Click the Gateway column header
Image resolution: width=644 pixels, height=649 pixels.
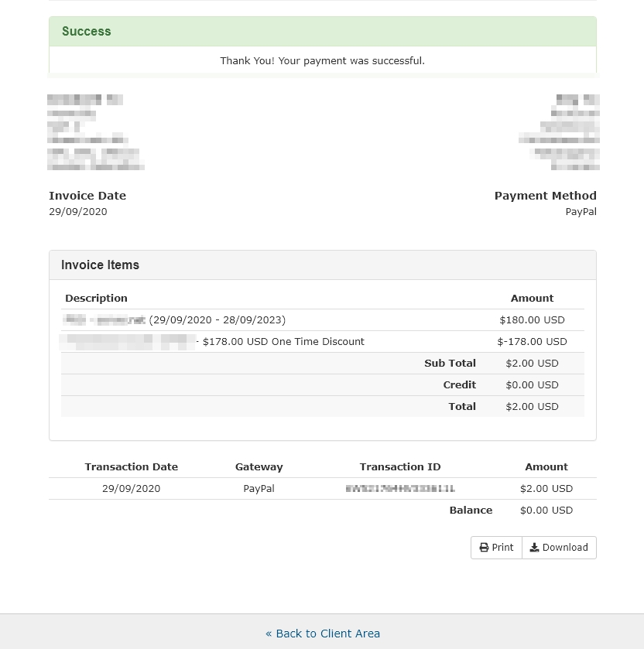pos(259,466)
